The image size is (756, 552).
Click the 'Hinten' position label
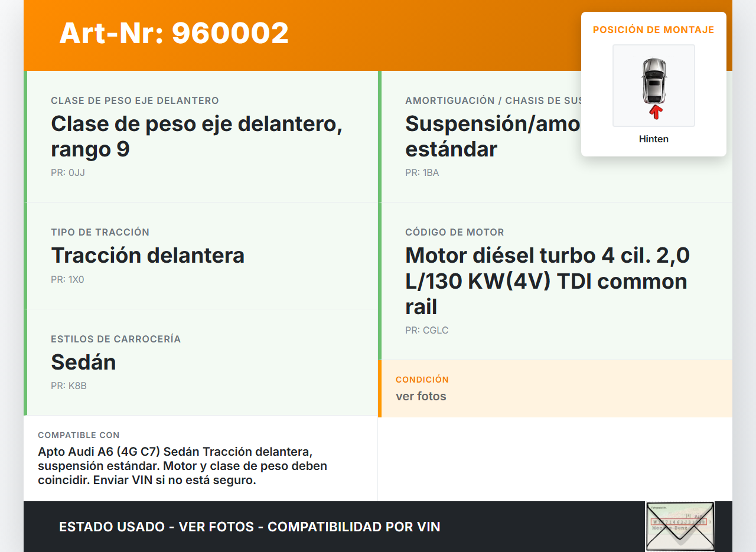point(653,139)
